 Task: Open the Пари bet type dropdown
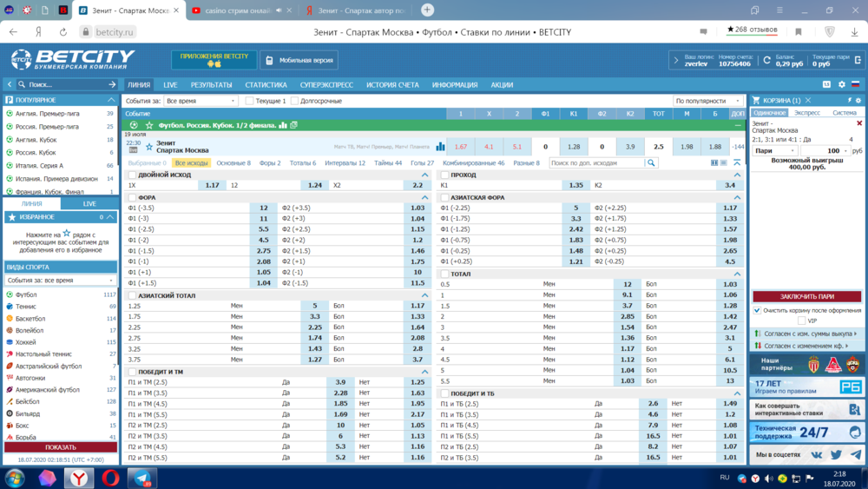click(775, 150)
